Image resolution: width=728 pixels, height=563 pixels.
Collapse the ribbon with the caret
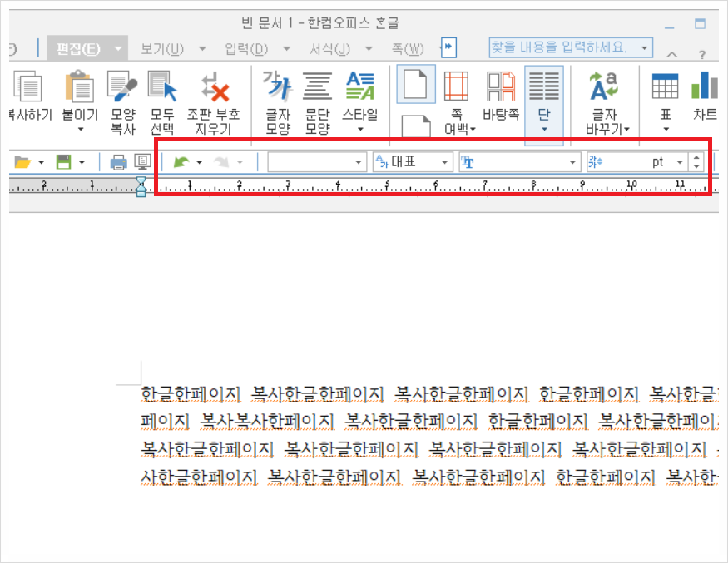tap(671, 55)
